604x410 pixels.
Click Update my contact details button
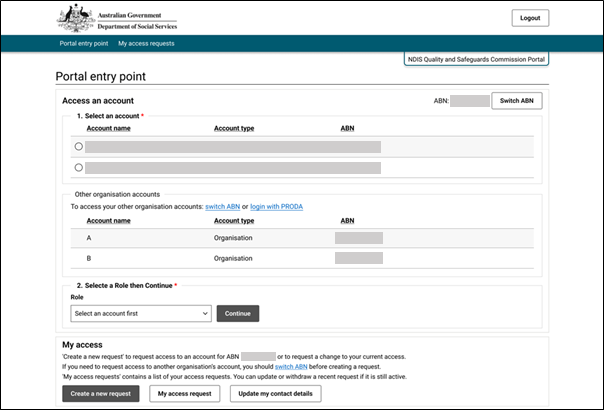pos(275,394)
